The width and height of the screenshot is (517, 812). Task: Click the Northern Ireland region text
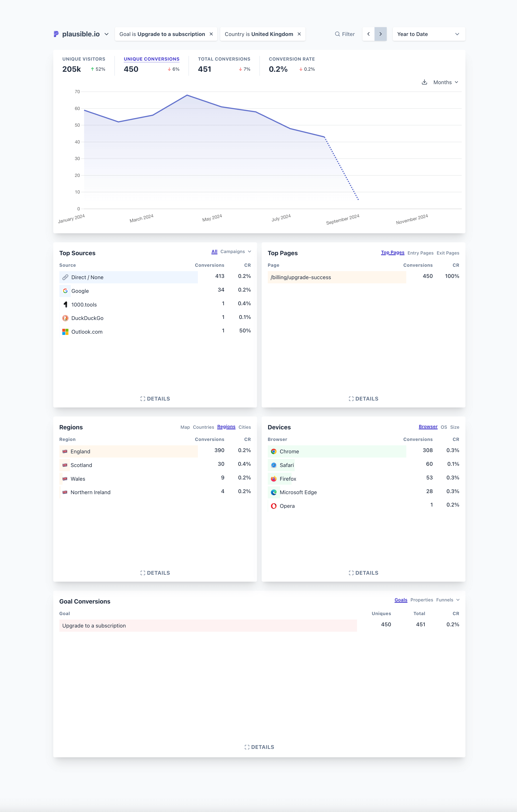[x=91, y=492]
